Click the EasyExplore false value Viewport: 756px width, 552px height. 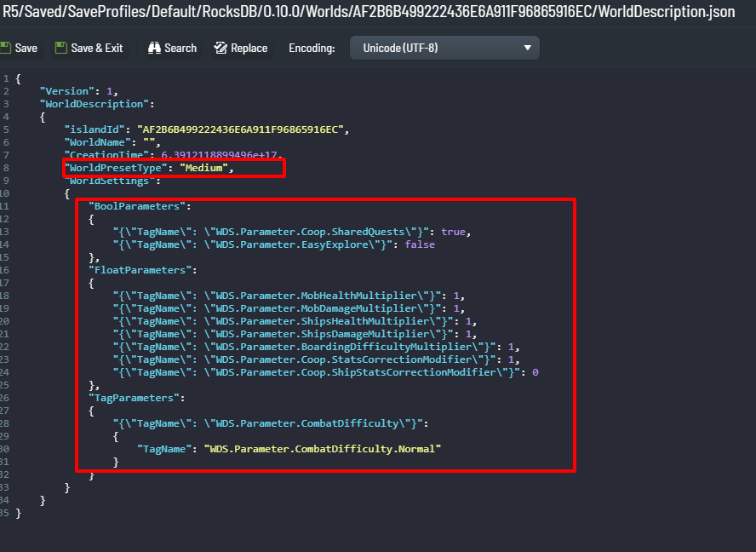pyautogui.click(x=420, y=244)
